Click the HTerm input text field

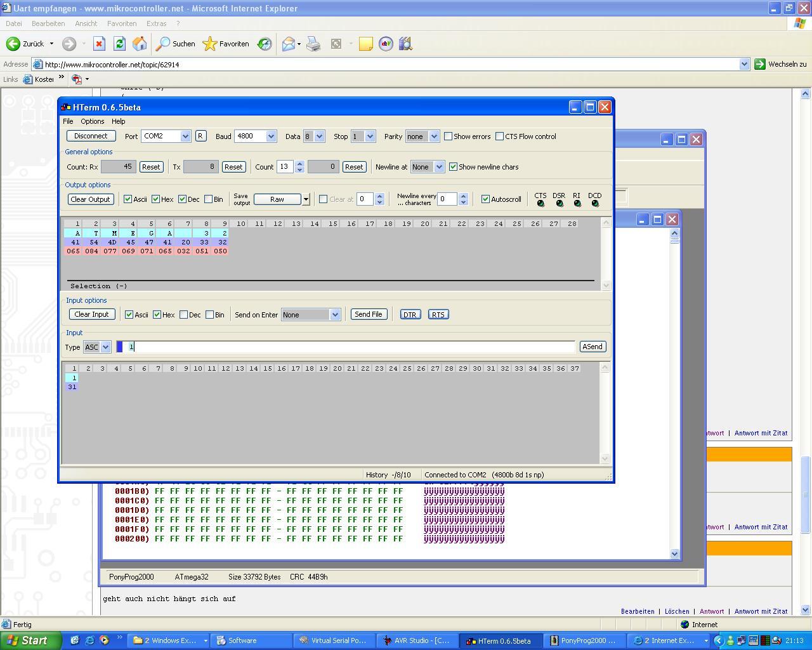[x=346, y=347]
